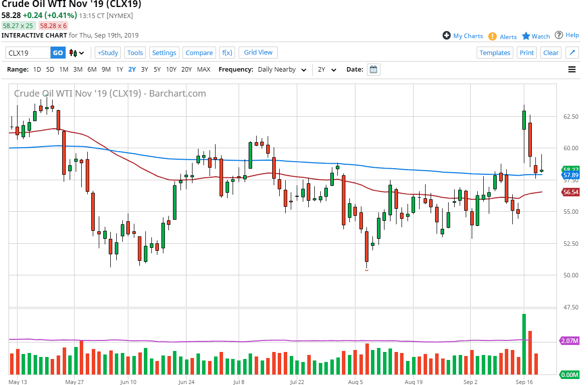Click the purple volume average line marker
The width and height of the screenshot is (588, 385).
click(x=569, y=340)
